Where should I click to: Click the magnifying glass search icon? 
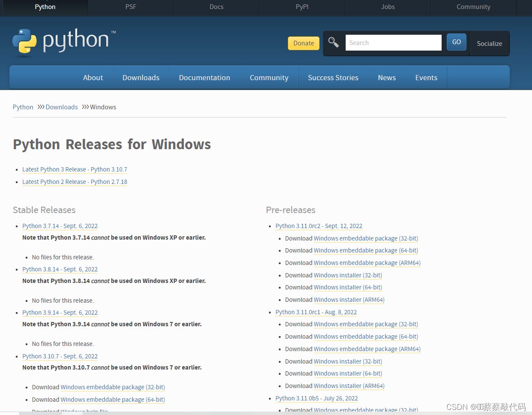pyautogui.click(x=333, y=42)
